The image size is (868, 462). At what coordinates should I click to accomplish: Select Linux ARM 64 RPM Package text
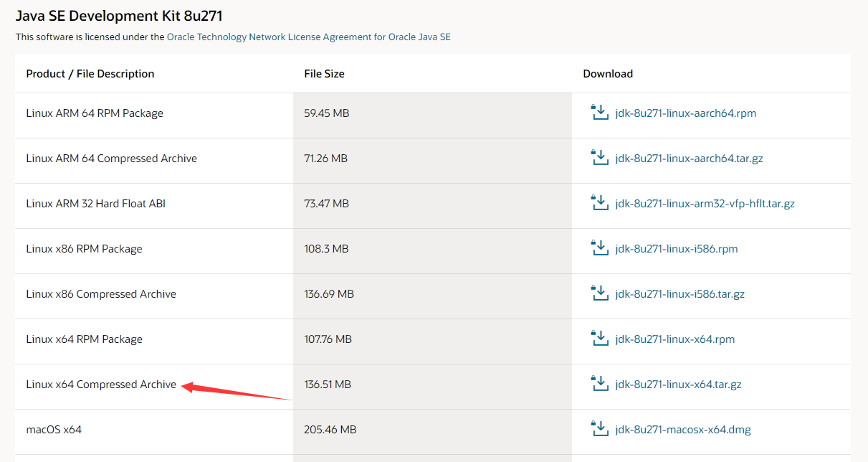coord(95,113)
